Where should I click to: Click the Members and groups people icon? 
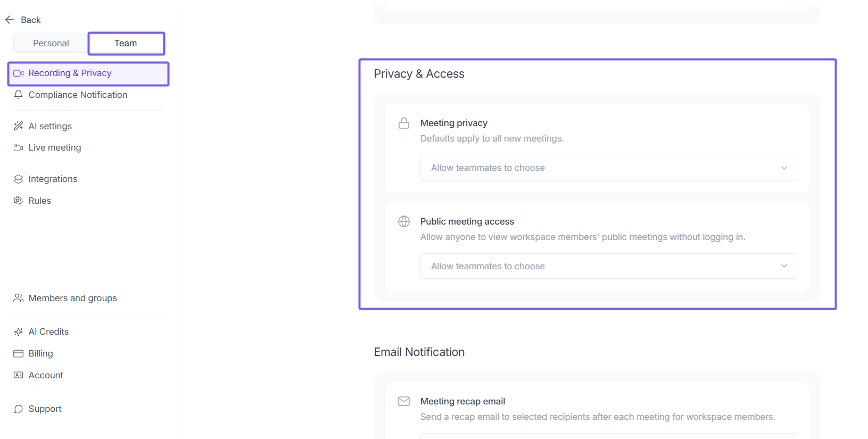19,298
